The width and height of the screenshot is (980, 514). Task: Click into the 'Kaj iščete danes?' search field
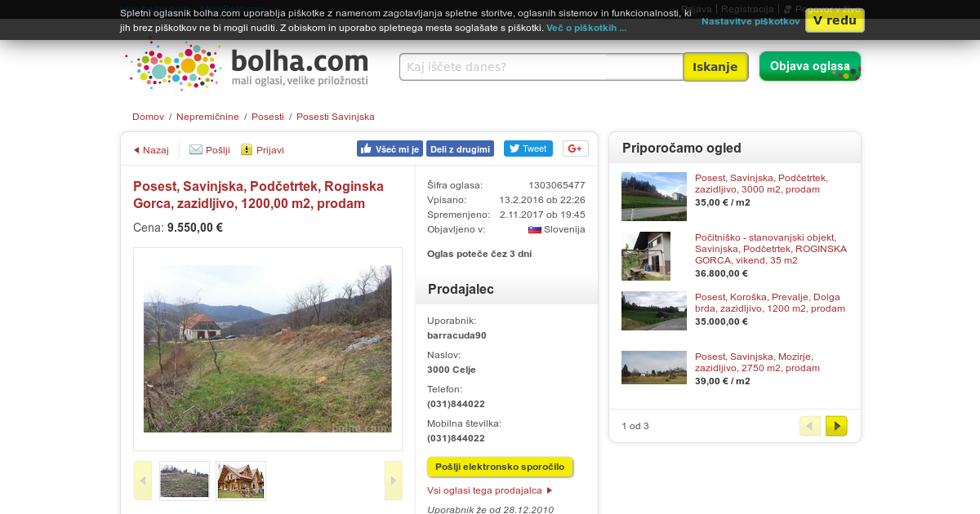pos(541,67)
